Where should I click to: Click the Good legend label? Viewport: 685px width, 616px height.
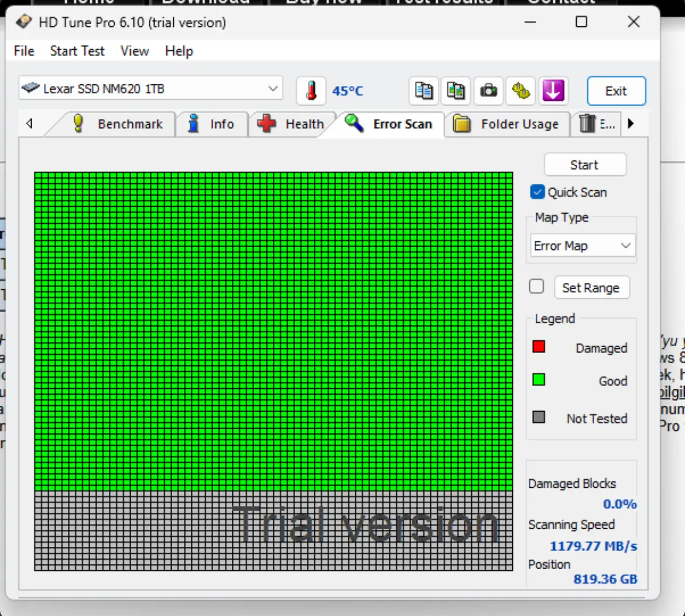coord(613,381)
